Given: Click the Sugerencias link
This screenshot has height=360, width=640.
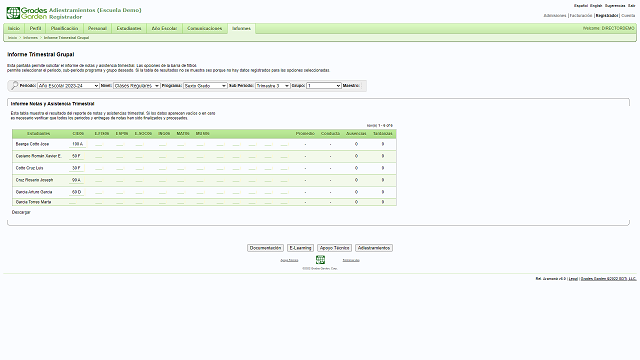Looking at the screenshot, I should (x=615, y=6).
